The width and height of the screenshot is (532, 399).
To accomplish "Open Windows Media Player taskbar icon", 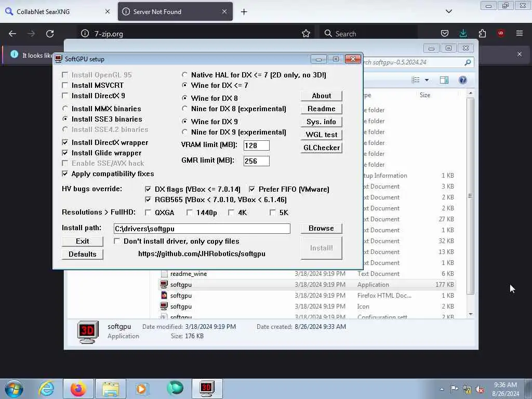I will click(141, 389).
